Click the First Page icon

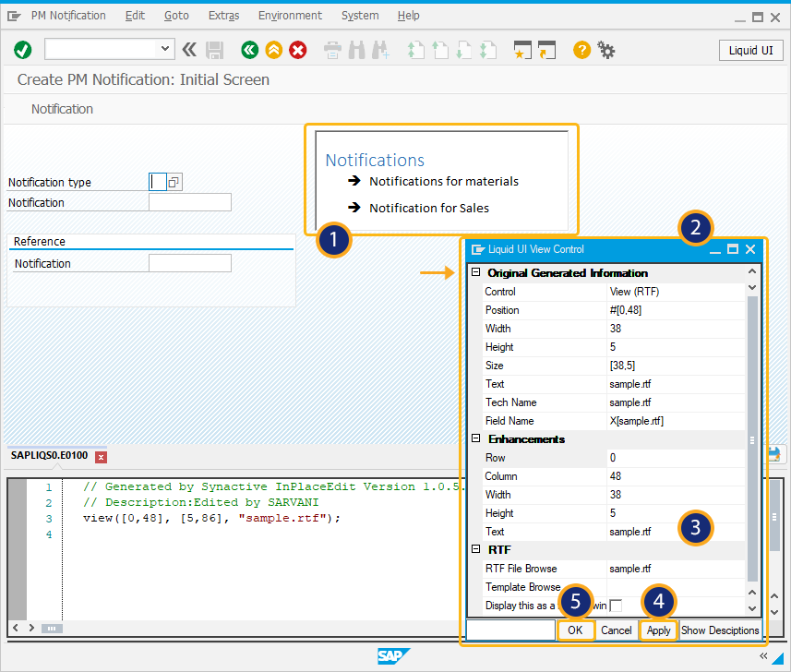click(415, 51)
